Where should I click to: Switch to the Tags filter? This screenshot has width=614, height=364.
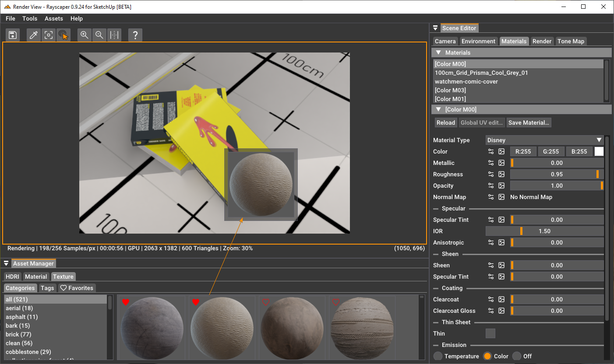pyautogui.click(x=47, y=288)
